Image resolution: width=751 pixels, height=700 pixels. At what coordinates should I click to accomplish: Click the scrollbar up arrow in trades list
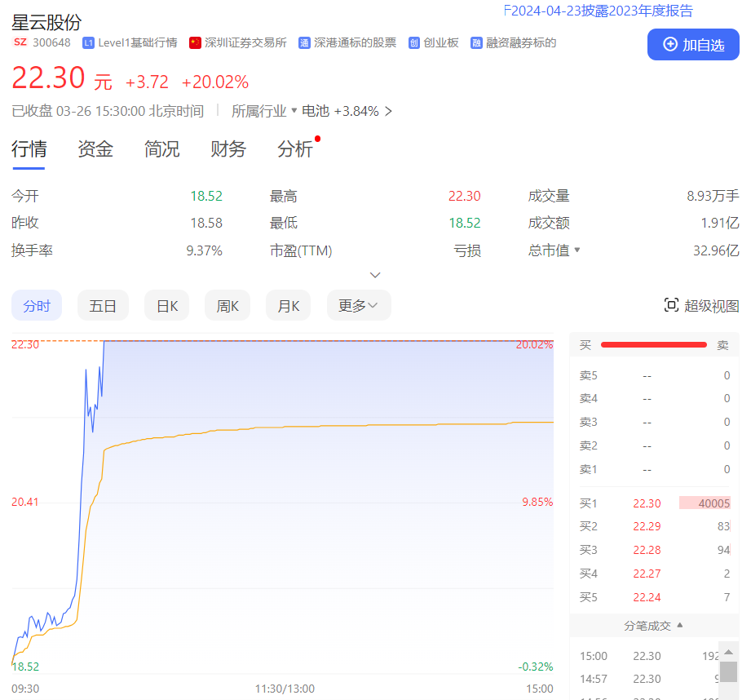click(x=728, y=652)
